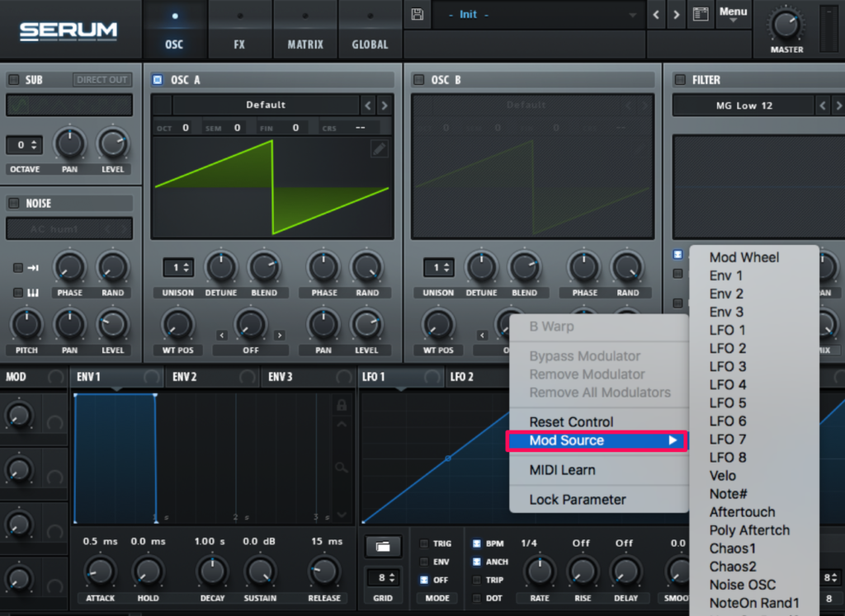
Task: Enable the NOISE oscillator
Action: (14, 203)
